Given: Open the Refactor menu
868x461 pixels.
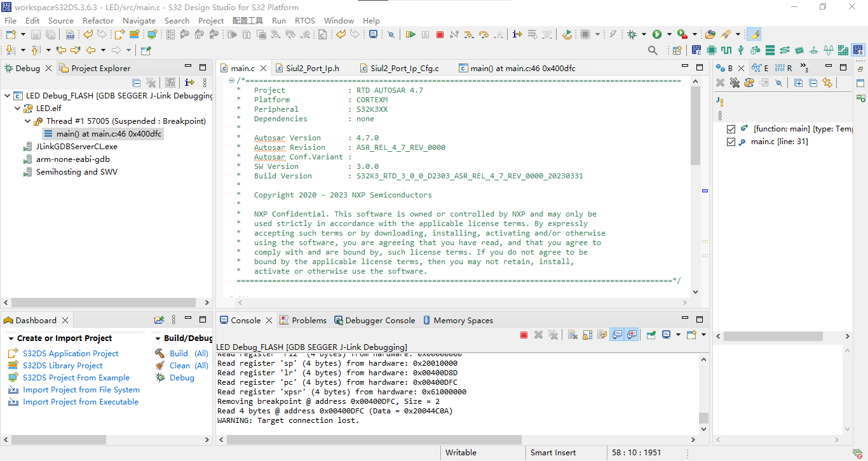Looking at the screenshot, I should click(x=98, y=20).
